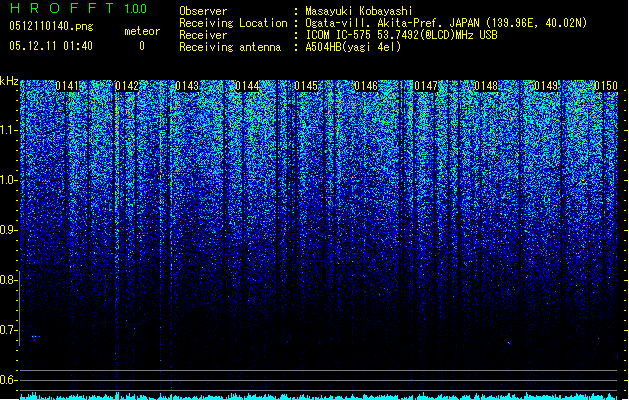Click the 0143 time marker
This screenshot has height=400, width=629.
point(187,86)
